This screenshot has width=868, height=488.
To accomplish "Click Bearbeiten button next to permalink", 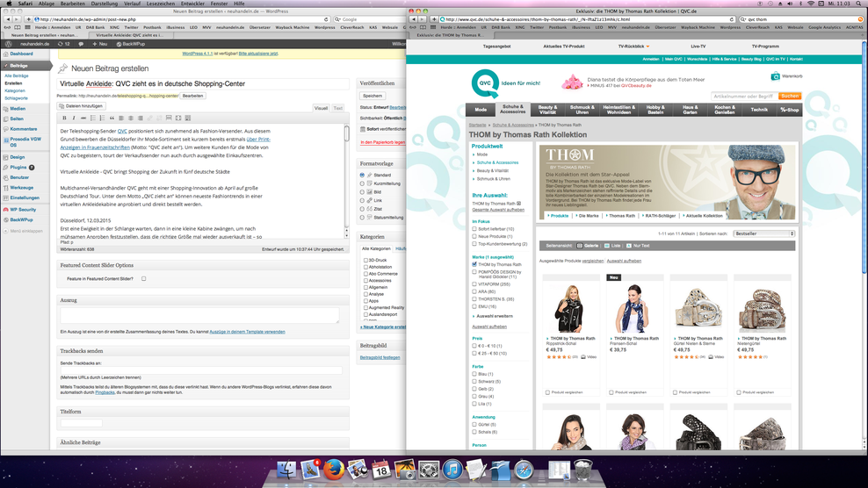I will point(192,96).
